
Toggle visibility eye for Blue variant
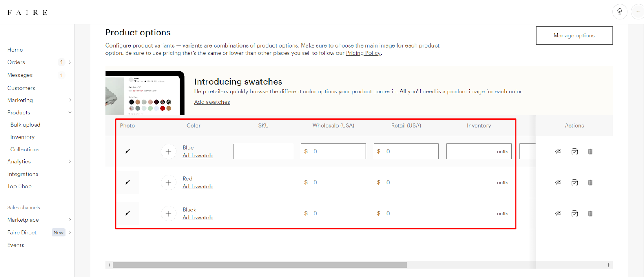558,152
